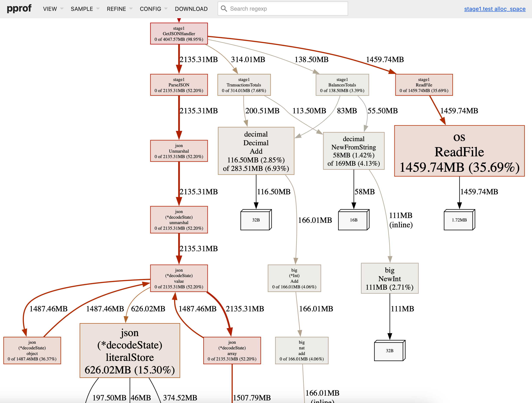Screen dimensions: 532x403
Task: Click the 111MB (inline) edge label
Action: tap(401, 220)
